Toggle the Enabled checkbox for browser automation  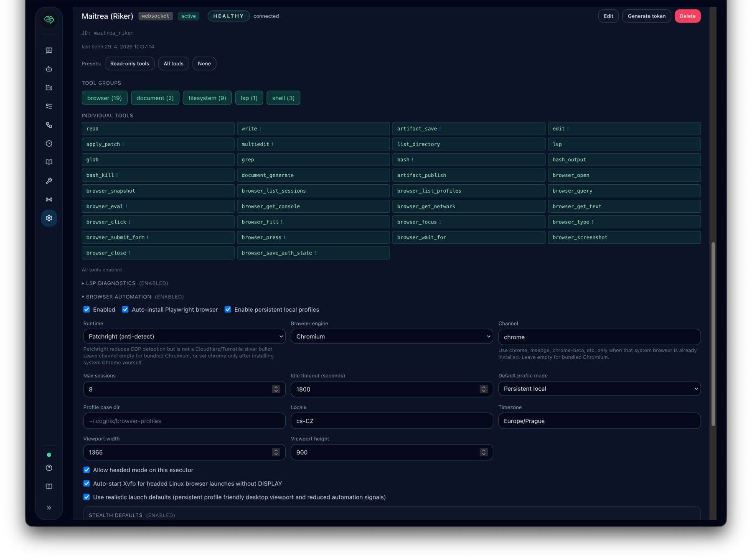tap(86, 310)
